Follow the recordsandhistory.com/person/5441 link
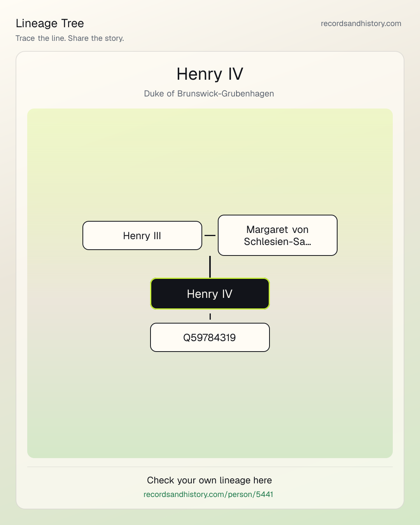The height and width of the screenshot is (525, 420). pyautogui.click(x=208, y=494)
